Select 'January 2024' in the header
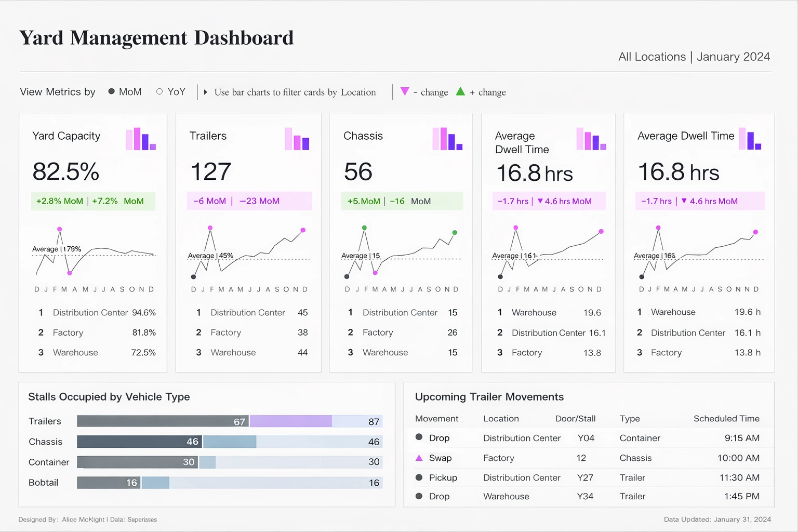 733,57
